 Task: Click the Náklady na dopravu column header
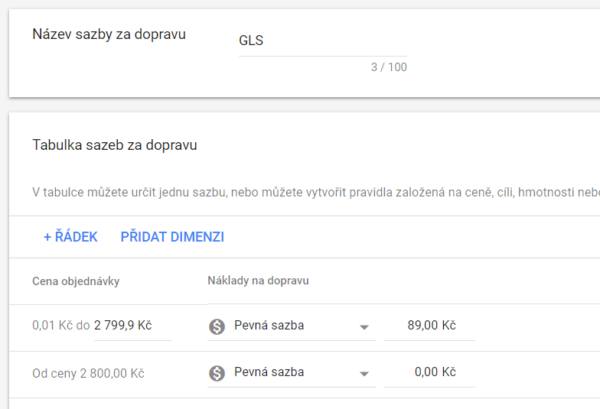click(258, 281)
